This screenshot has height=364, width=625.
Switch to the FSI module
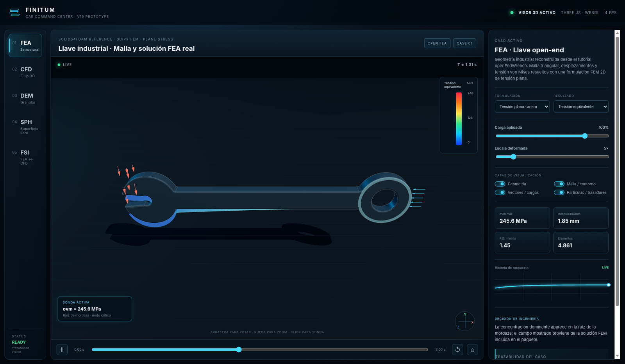click(25, 157)
